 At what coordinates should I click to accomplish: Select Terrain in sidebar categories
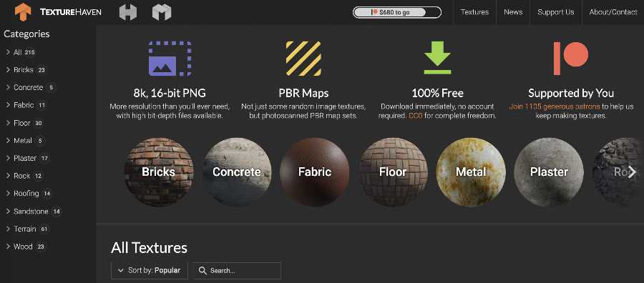[25, 229]
